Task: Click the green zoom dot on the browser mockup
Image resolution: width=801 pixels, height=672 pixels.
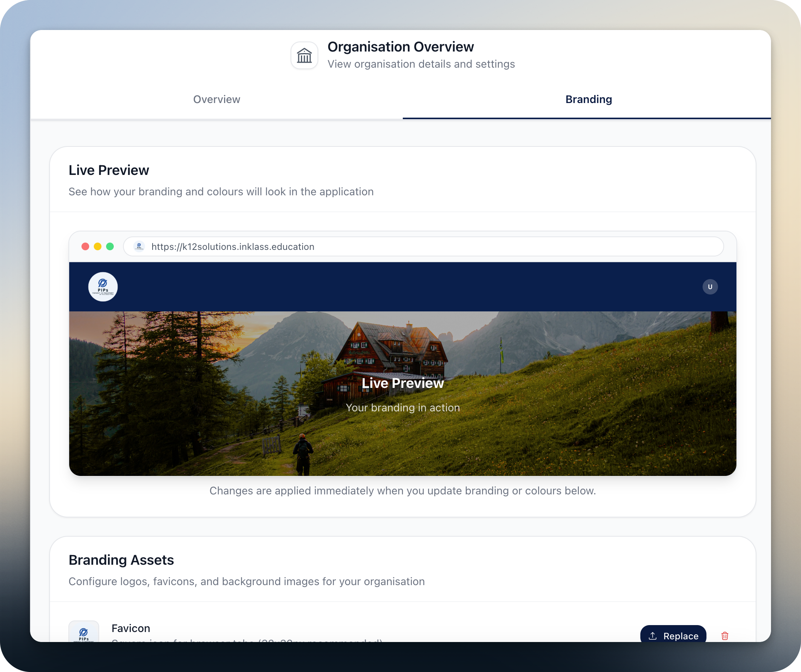Action: [x=110, y=246]
